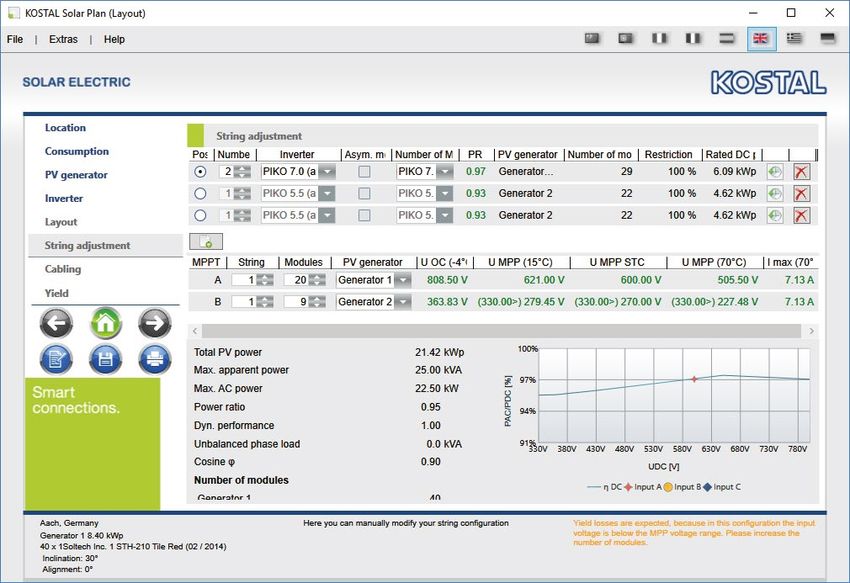
Task: Click the red Input A marker on chart
Action: pos(694,379)
